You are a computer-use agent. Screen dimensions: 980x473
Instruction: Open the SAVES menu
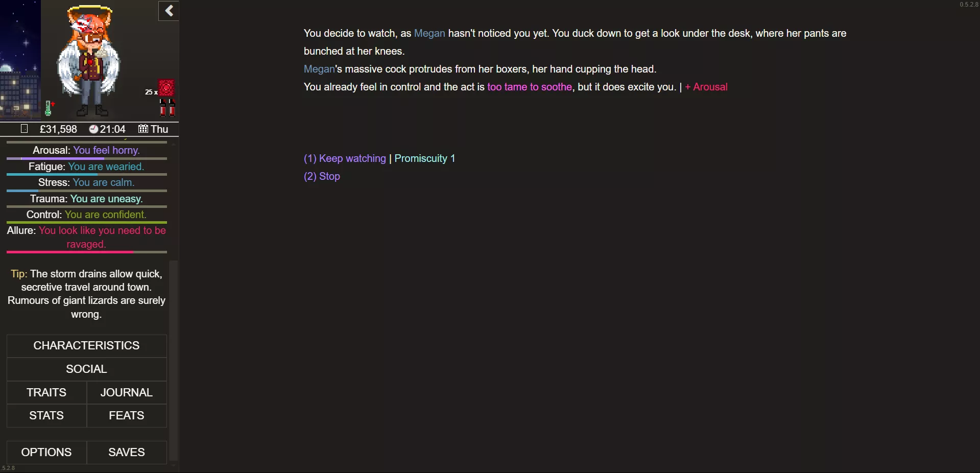(126, 453)
